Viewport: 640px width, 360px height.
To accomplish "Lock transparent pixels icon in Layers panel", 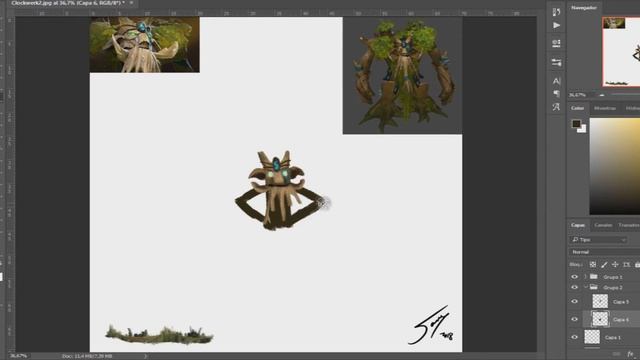I will tap(593, 264).
